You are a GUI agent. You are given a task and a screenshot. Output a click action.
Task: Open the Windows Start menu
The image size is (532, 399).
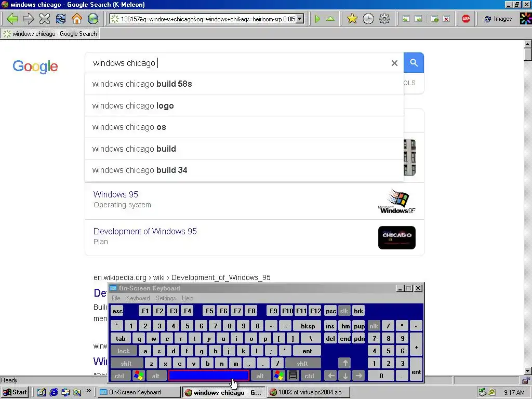coord(15,392)
